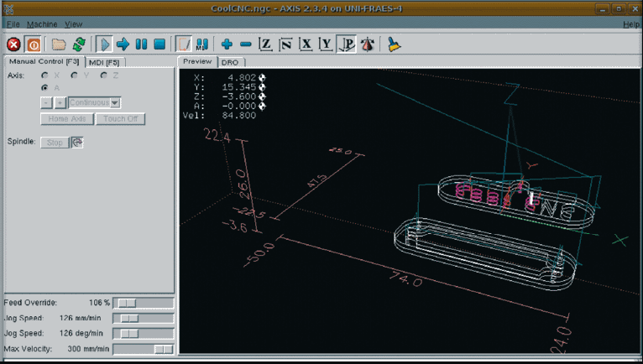This screenshot has width=643, height=364.
Task: Open a G-code file with folder icon
Action: 59,44
